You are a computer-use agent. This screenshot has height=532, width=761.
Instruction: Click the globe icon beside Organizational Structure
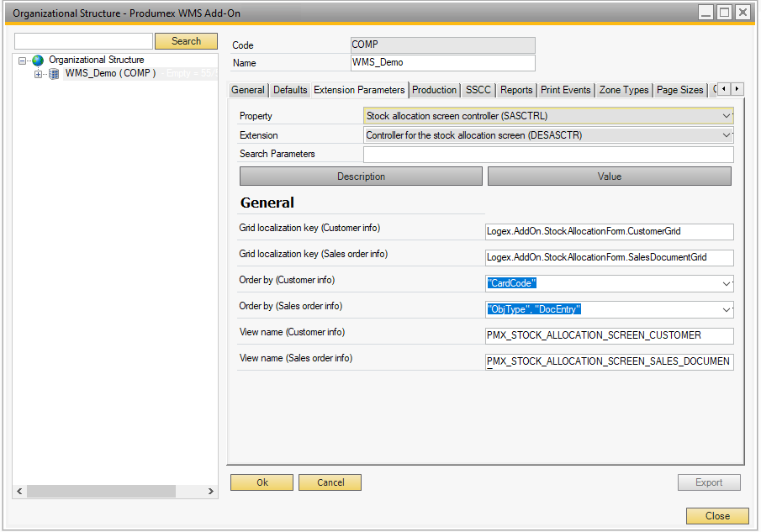(x=38, y=61)
